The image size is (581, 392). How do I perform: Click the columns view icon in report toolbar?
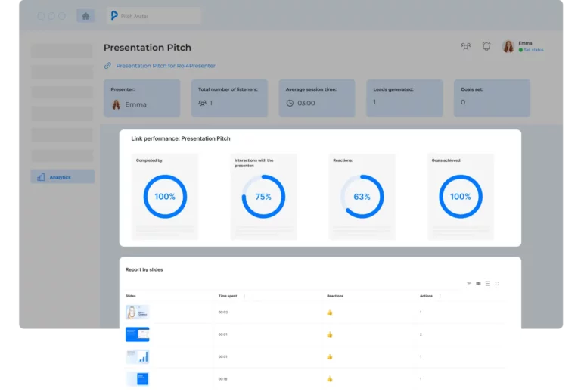(478, 284)
